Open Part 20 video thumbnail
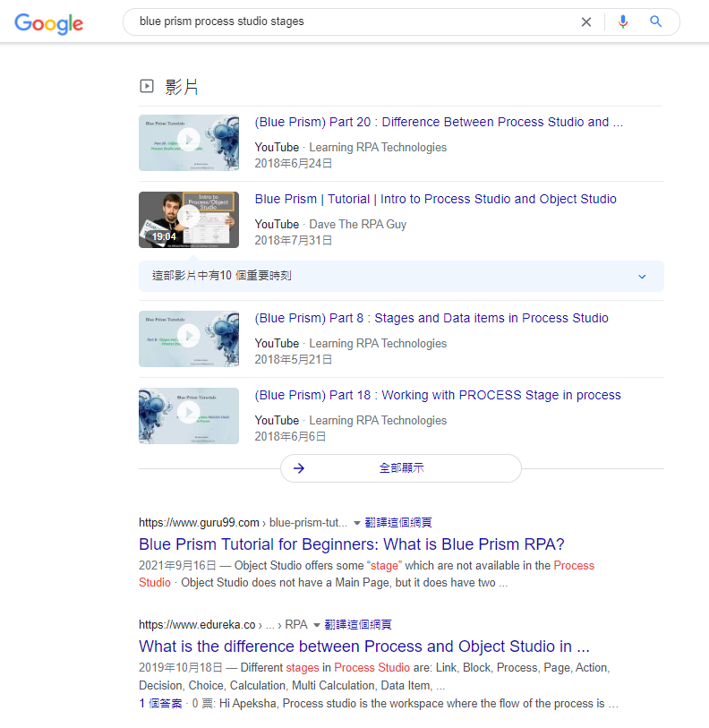 (189, 143)
